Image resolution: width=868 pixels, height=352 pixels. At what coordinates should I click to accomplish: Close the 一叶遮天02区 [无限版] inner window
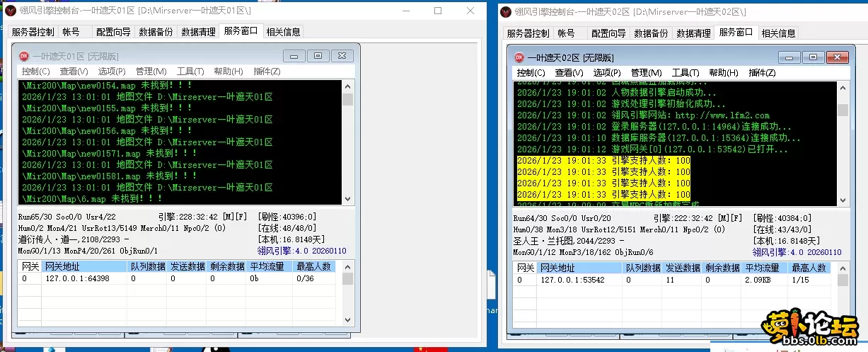click(x=837, y=57)
